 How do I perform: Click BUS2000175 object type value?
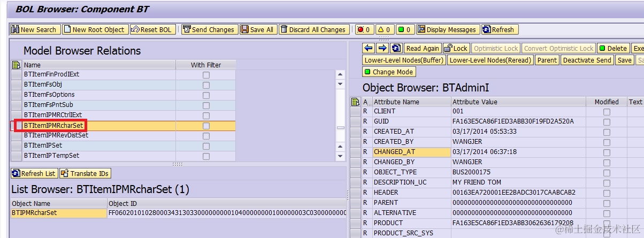coord(471,172)
